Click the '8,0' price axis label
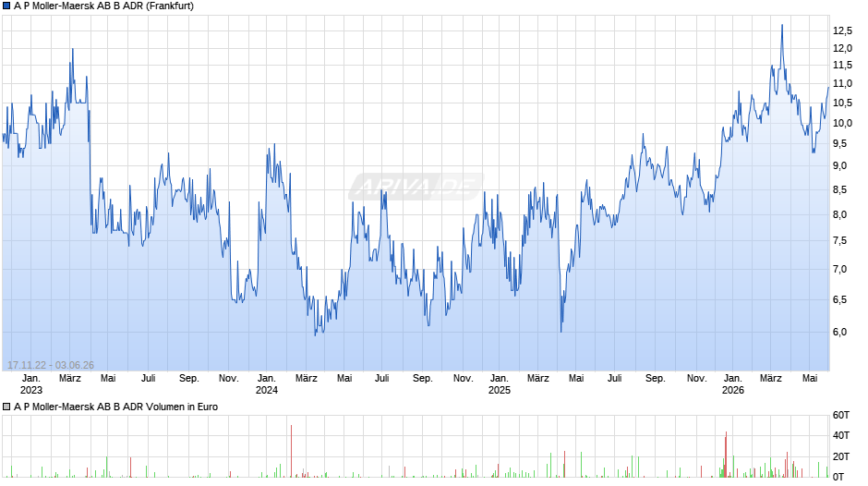Screen dimensions: 868x486 click(x=839, y=214)
